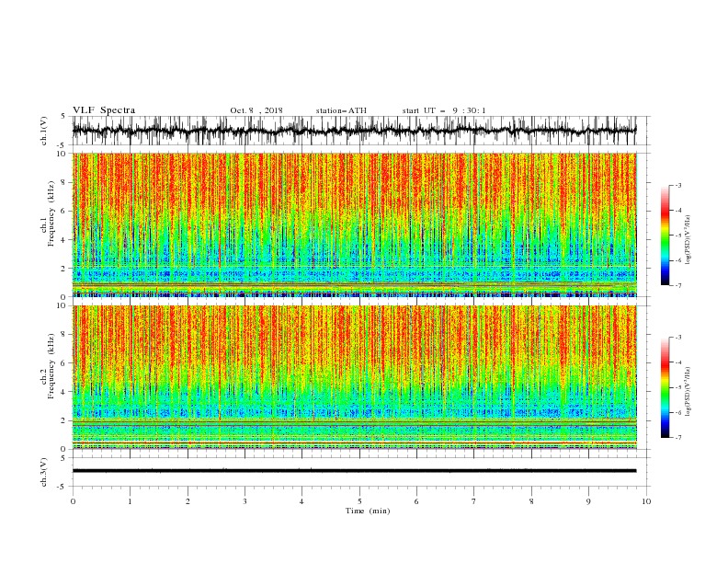Viewport: 728px width, 563px height.
Task: Click the ch.1 voltage waveform trace
Action: 354,131
